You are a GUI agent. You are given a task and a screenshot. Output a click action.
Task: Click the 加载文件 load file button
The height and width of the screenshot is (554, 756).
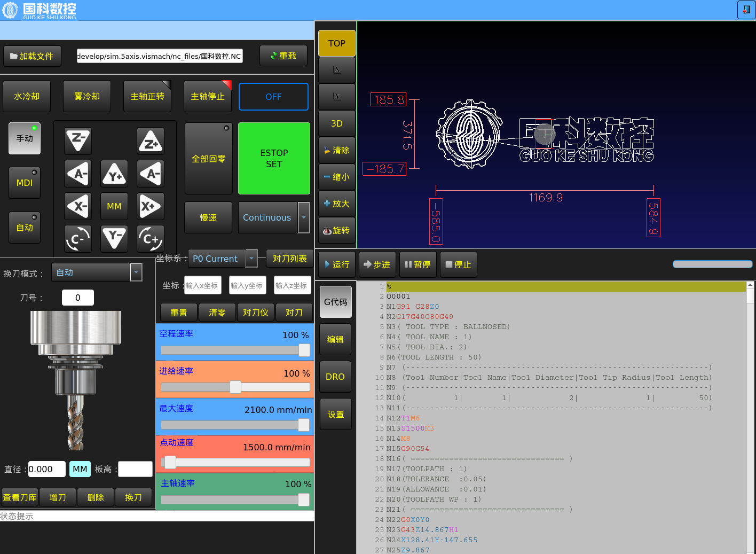(x=32, y=56)
